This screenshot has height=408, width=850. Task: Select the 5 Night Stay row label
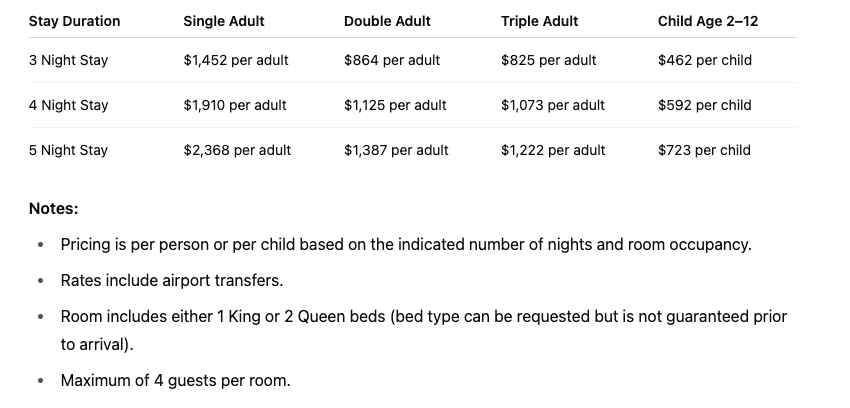[x=68, y=150]
